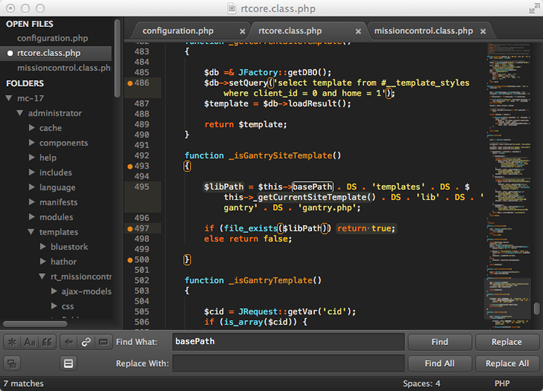Toggle preserve case replace option

(x=12, y=364)
